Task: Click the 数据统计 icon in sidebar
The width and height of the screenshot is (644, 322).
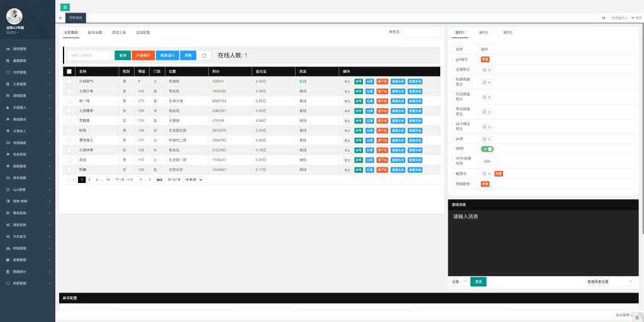Action: (x=8, y=272)
